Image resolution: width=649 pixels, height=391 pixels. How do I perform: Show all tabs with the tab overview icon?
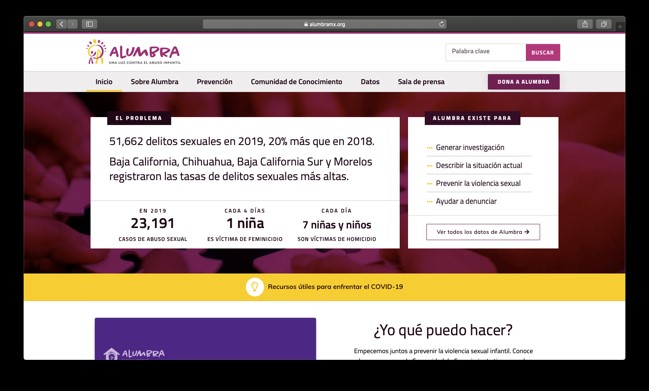coord(603,24)
